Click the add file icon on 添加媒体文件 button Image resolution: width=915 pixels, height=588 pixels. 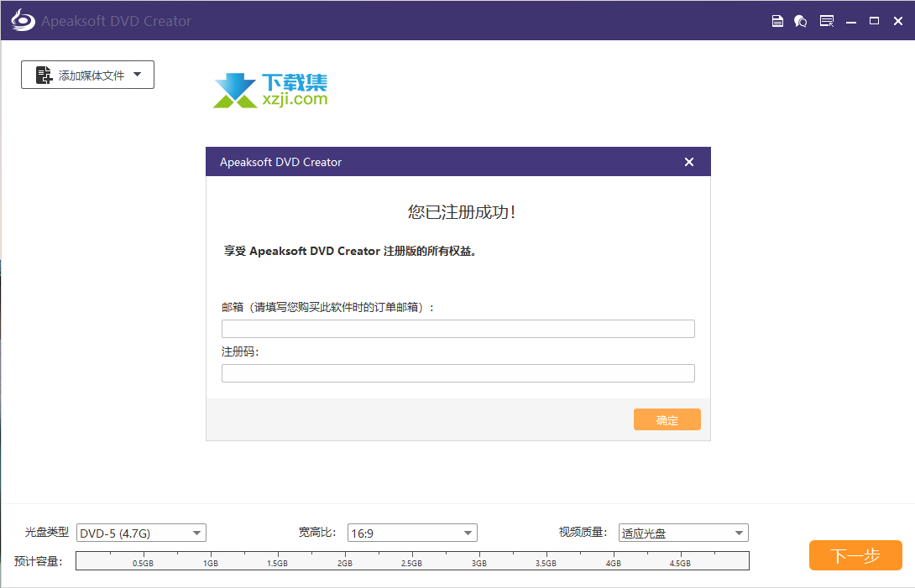coord(44,75)
